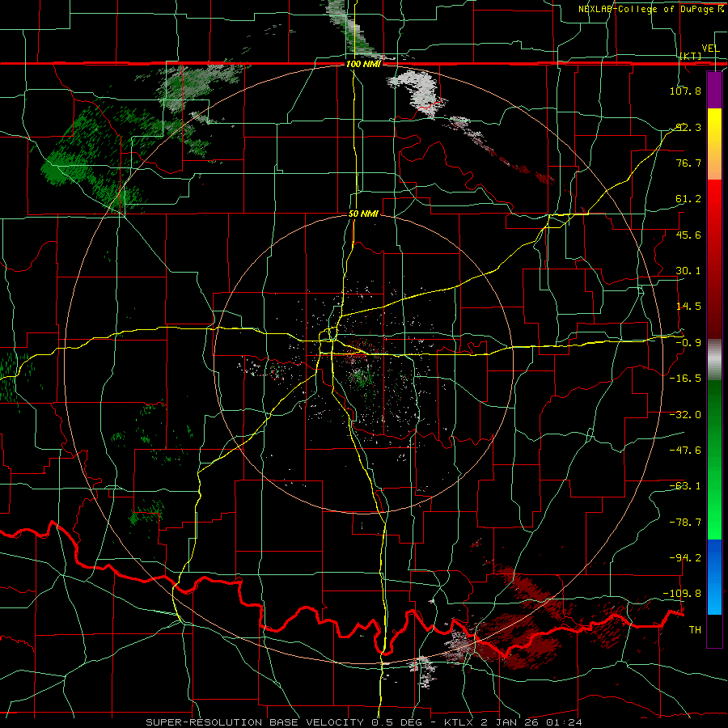Select the -94.2 legend value
This screenshot has width=728, height=728.
(685, 558)
